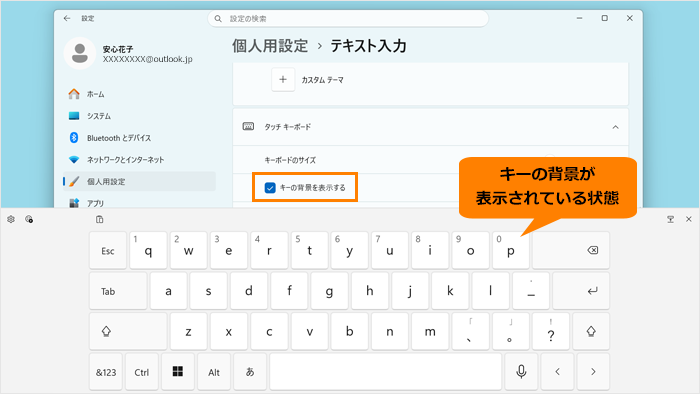The image size is (700, 394).
Task: Tap the underscore key
Action: 531,291
